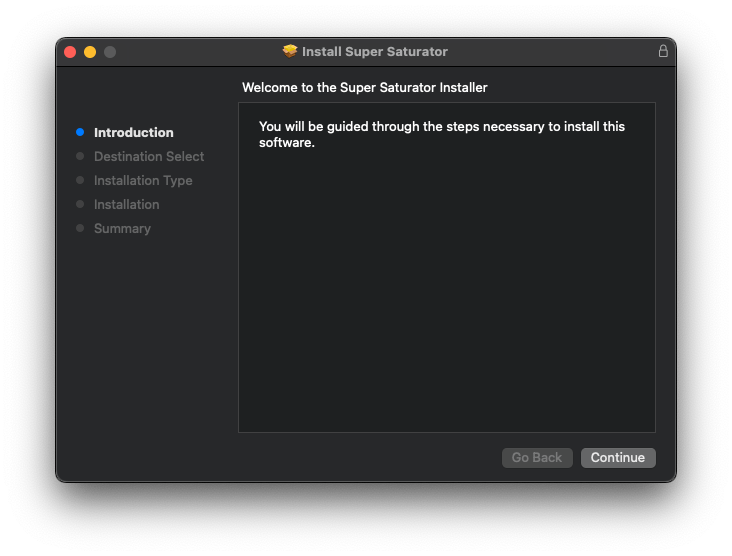Click the Welcome to the Super Saturator heading
Screen dimensions: 732x556
point(365,88)
